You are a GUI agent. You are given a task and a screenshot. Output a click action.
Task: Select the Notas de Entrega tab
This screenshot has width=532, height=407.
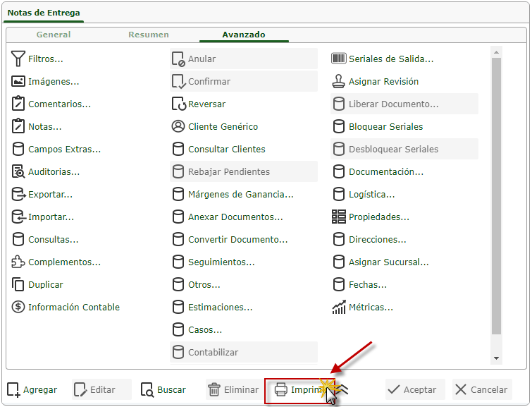tap(44, 13)
